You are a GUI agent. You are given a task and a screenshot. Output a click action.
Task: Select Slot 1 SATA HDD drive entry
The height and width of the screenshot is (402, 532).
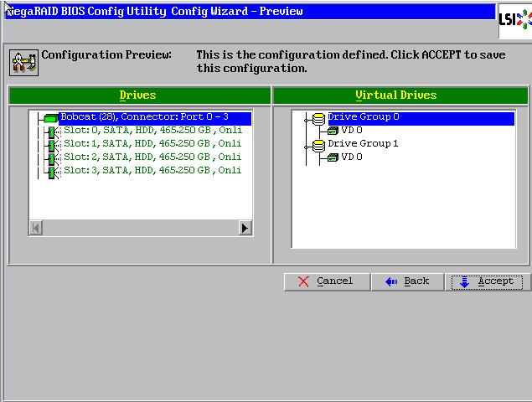(152, 143)
